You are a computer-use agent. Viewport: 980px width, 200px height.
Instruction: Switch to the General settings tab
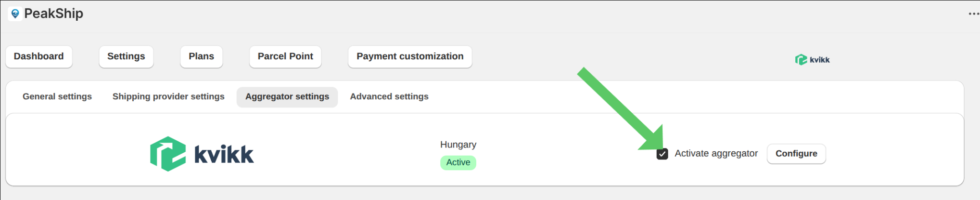coord(57,96)
